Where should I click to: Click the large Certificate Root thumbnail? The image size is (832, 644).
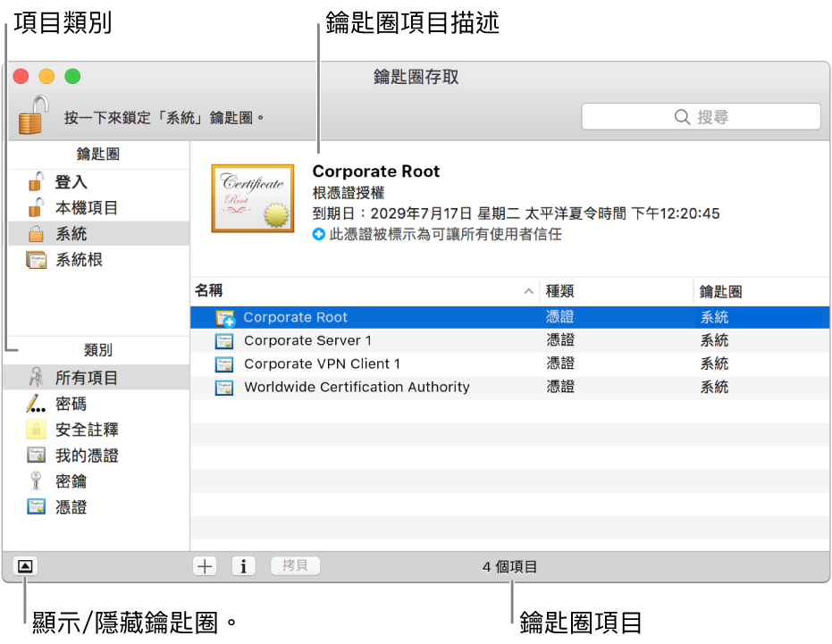(x=253, y=198)
